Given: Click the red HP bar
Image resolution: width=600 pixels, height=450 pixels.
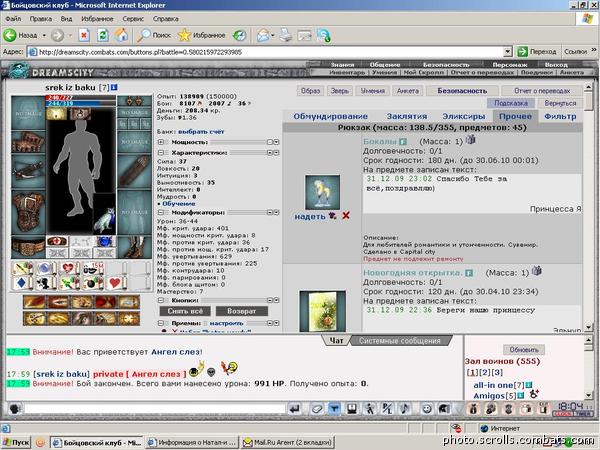Looking at the screenshot, I should 80,98.
